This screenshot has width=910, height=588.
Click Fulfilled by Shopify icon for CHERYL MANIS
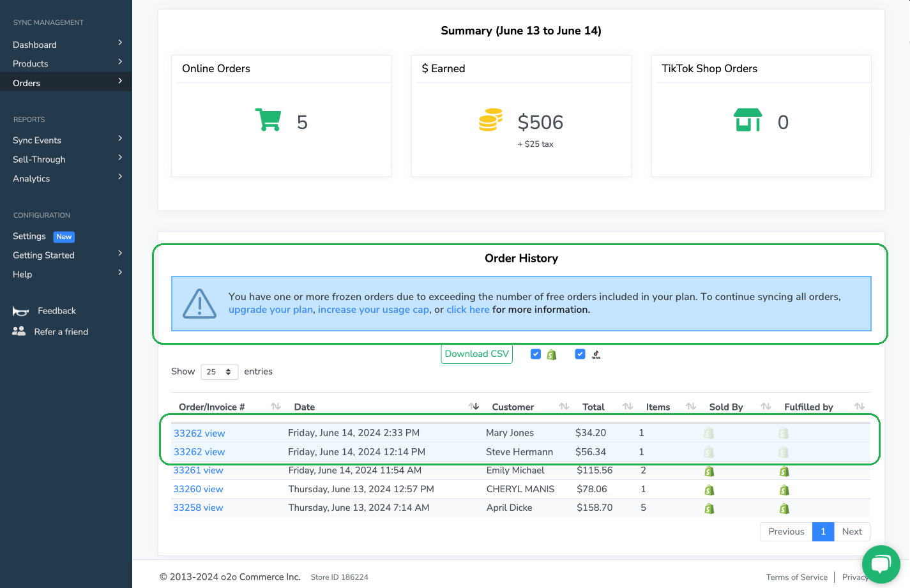784,490
